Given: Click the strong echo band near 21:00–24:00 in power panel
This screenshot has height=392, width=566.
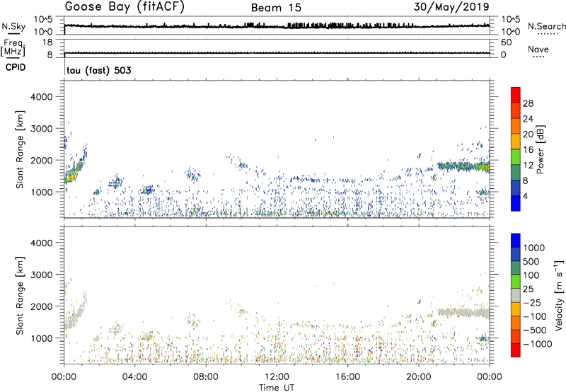Looking at the screenshot, I should click(464, 166).
